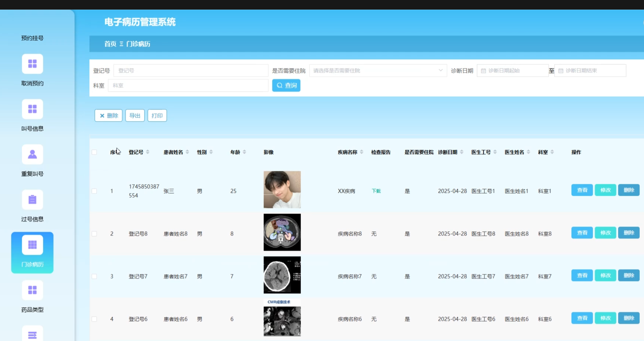Click the 查询 search button
The height and width of the screenshot is (341, 644).
pos(286,85)
